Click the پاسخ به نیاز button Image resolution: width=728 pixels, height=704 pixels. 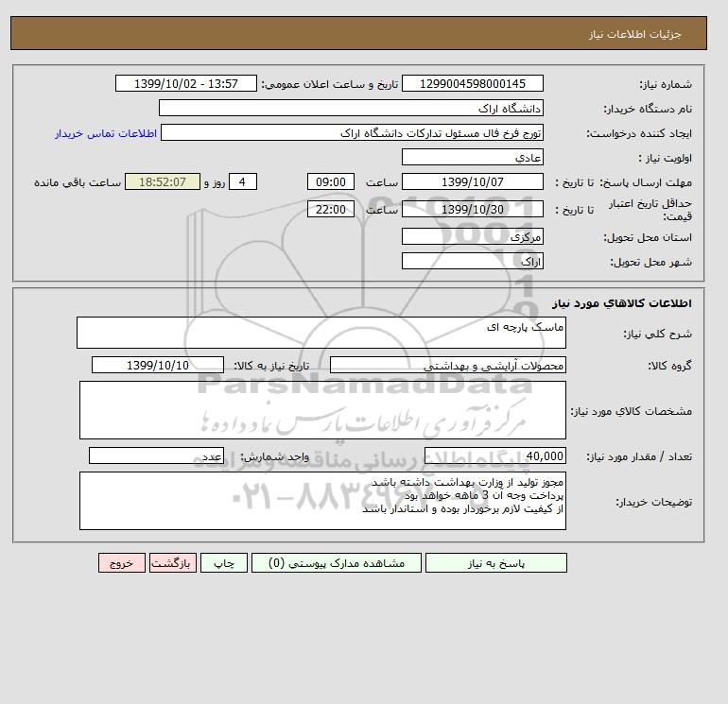(495, 563)
